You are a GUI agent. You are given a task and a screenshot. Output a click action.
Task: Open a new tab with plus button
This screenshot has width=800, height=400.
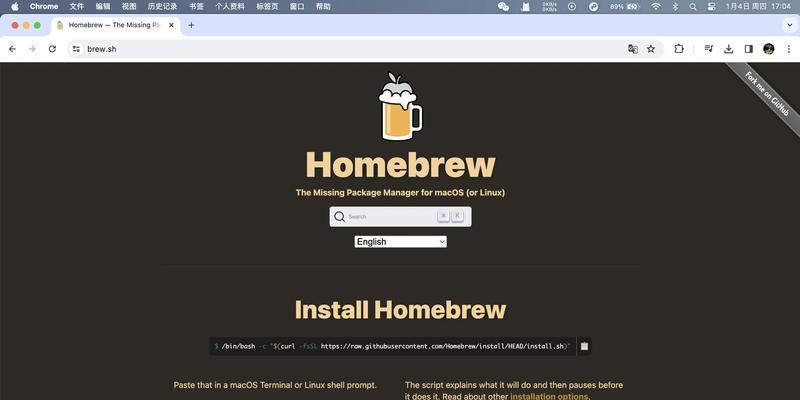191,25
